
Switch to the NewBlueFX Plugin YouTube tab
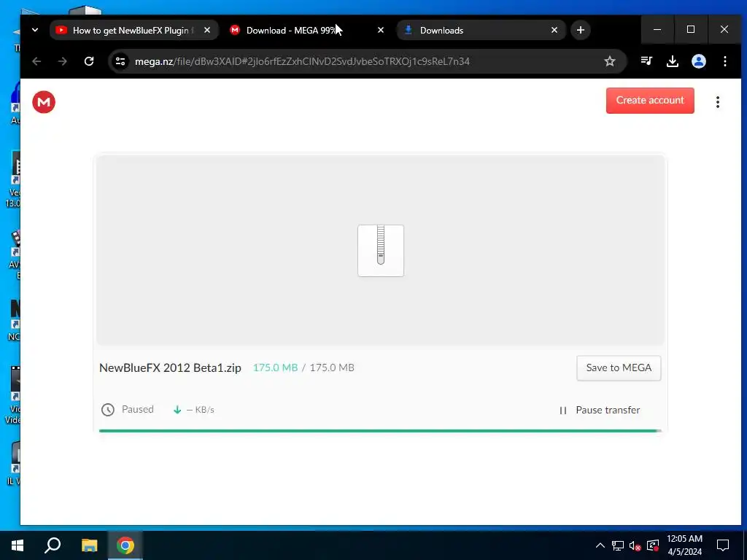[134, 30]
